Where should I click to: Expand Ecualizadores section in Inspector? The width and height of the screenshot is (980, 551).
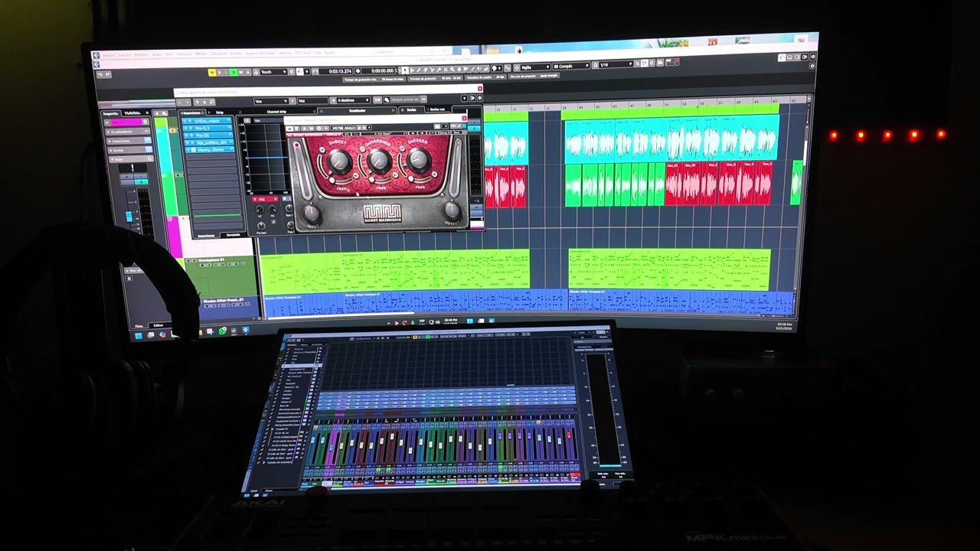coord(127,132)
